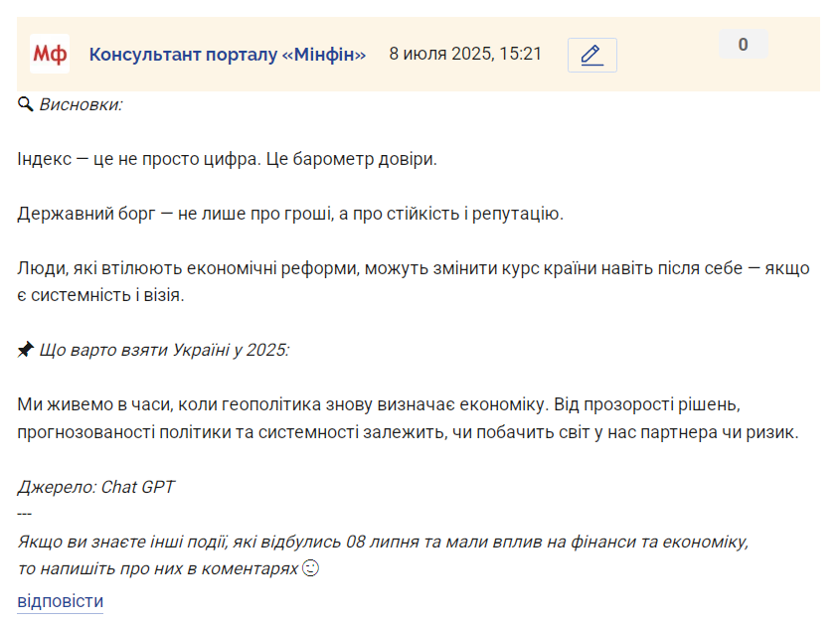Click the edit pencil icon

(591, 55)
